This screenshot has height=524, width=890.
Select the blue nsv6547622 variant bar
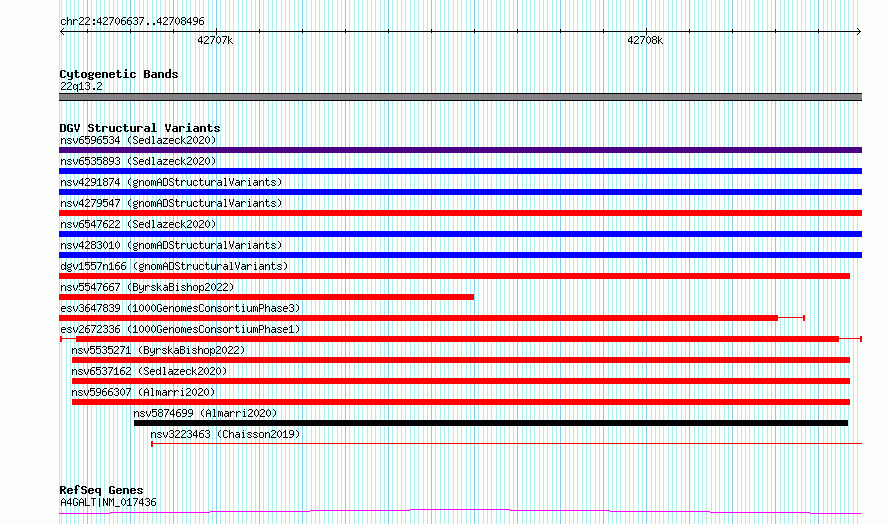coord(460,234)
